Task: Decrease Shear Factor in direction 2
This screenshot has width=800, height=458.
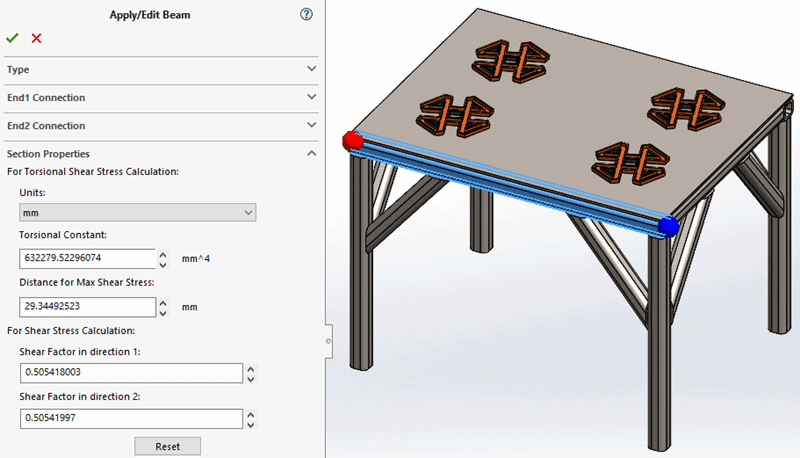Action: 251,424
